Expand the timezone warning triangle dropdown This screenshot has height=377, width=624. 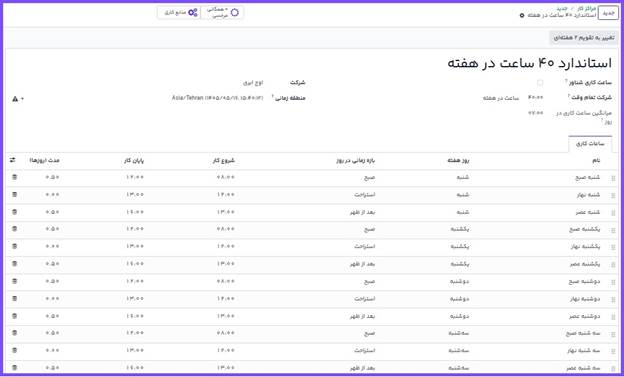coord(18,98)
